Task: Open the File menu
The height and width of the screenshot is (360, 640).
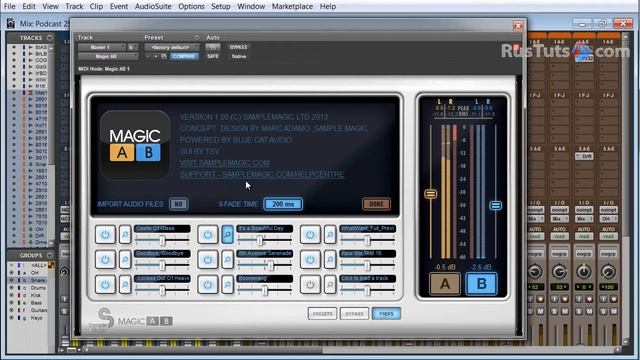Action: tap(9, 7)
